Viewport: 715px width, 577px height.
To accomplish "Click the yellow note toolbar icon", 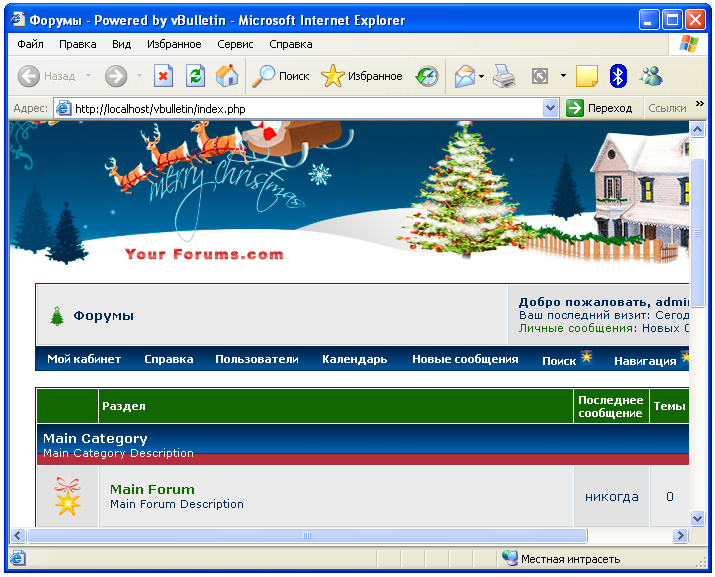I will [586, 76].
